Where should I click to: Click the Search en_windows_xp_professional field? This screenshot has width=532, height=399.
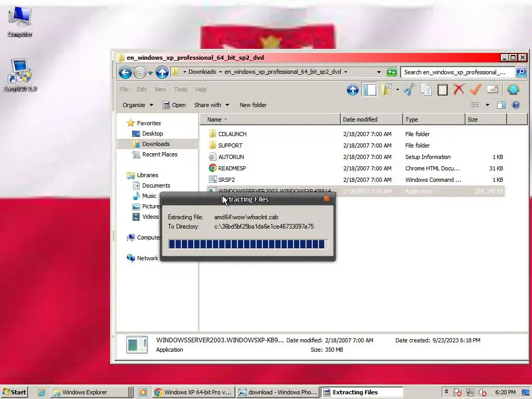click(458, 72)
